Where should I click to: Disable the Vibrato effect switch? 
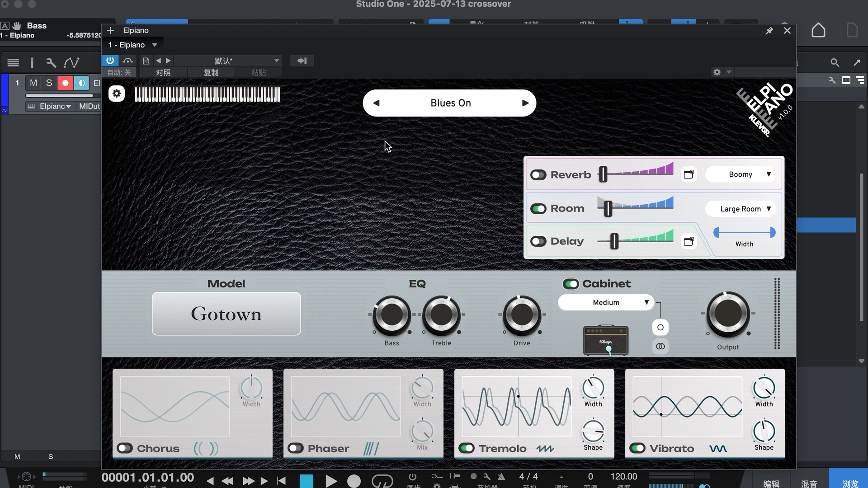[x=637, y=448]
